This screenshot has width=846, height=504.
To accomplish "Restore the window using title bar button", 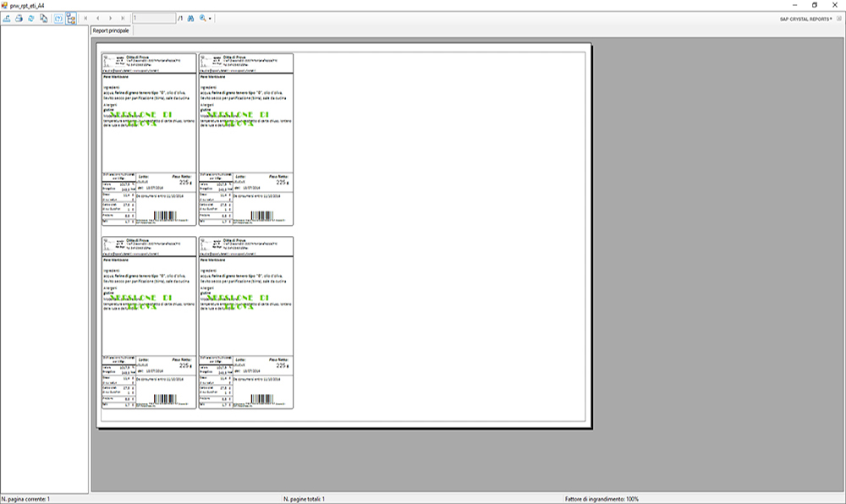I will pos(815,5).
